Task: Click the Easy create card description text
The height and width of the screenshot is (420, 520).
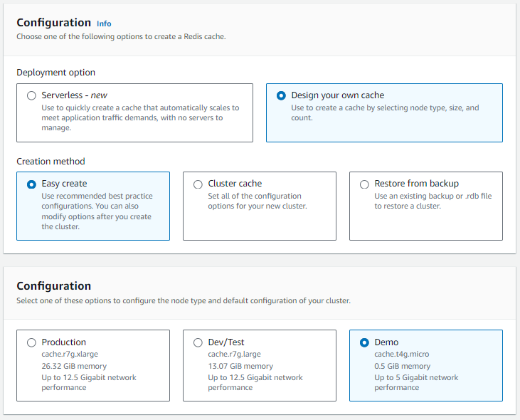Action: pos(97,211)
